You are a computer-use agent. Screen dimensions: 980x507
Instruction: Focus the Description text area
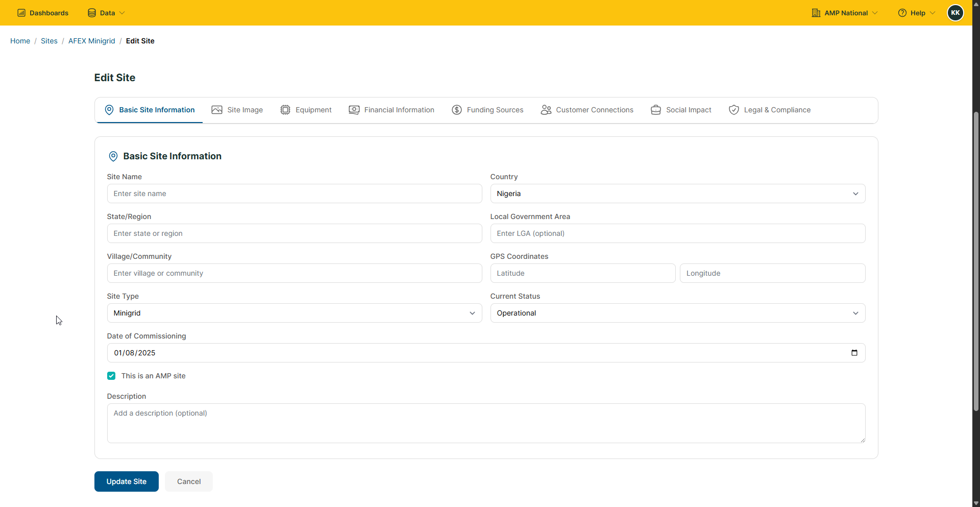click(x=486, y=423)
